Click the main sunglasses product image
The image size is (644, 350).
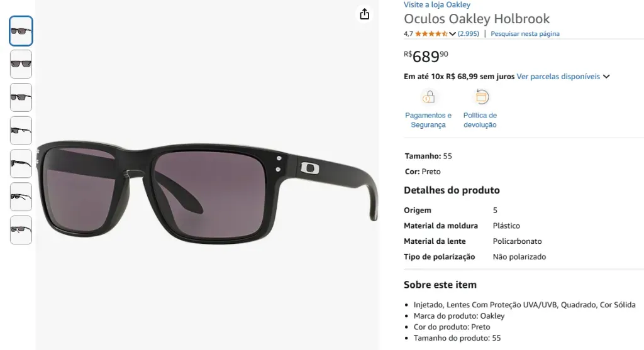(x=208, y=189)
